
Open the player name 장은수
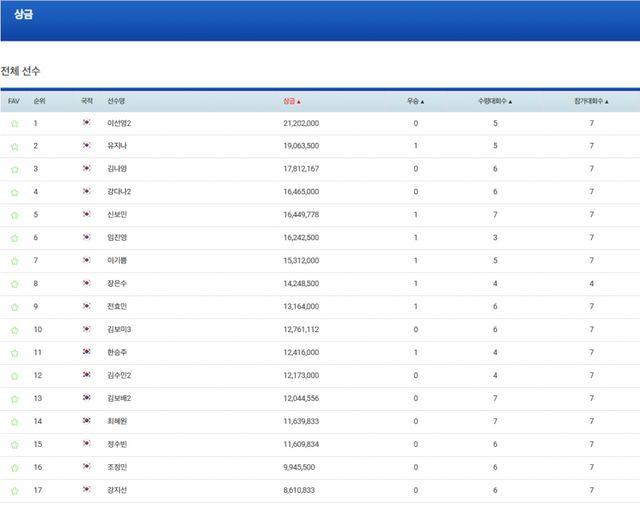(117, 283)
